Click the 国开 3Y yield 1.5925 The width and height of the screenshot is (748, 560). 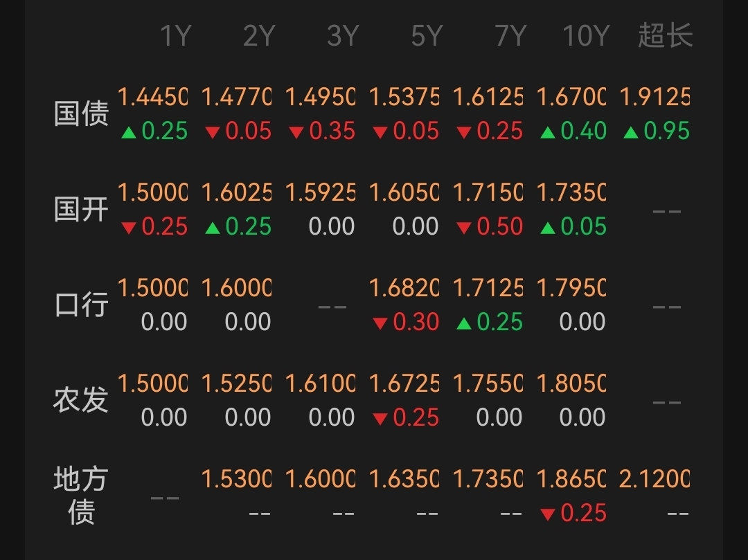coord(320,192)
